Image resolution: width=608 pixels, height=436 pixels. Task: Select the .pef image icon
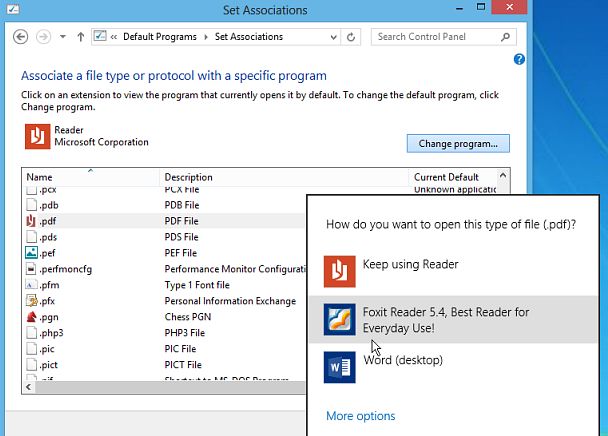[x=31, y=253]
